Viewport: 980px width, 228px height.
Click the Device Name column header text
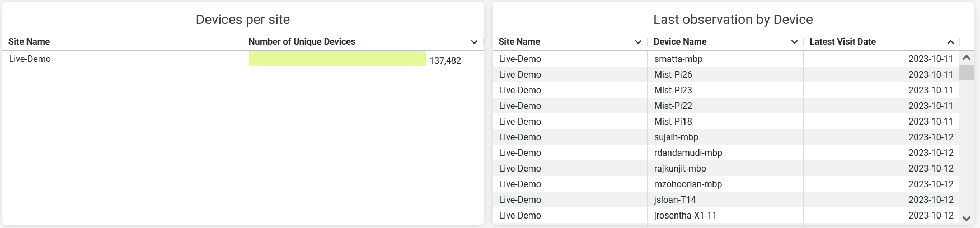point(680,41)
